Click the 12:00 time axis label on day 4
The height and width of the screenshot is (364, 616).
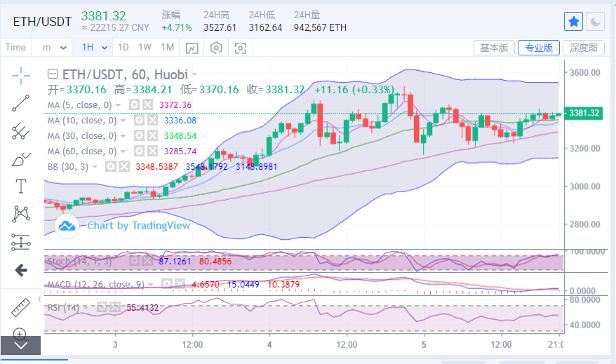[347, 345]
